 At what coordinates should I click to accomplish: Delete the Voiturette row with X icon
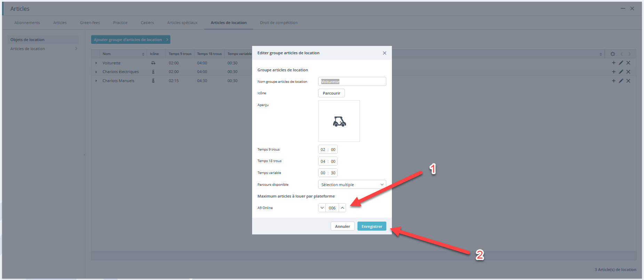pos(628,63)
